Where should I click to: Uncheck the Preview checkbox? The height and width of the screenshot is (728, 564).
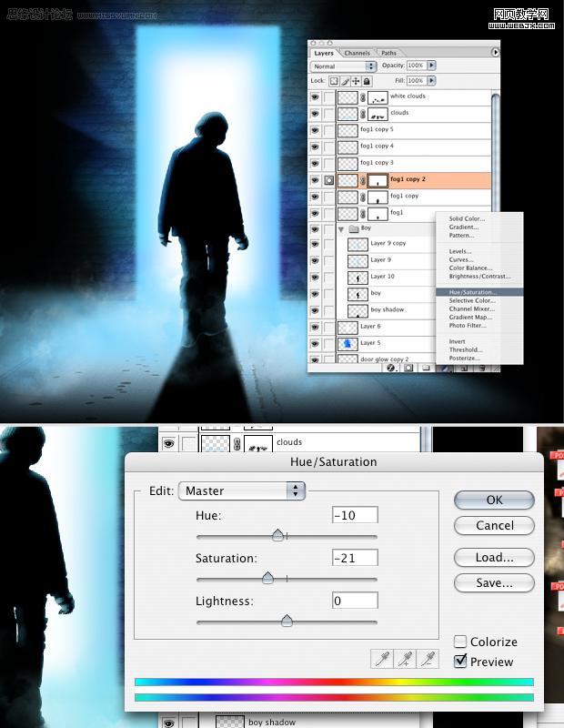coord(460,662)
